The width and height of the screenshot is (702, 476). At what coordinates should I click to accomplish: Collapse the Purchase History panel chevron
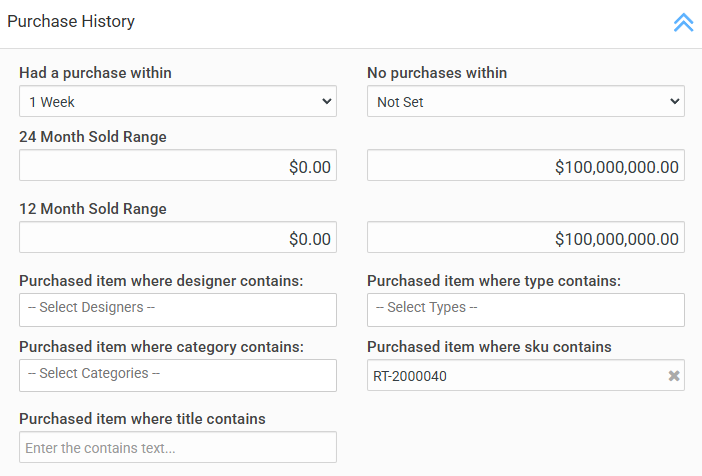[683, 22]
